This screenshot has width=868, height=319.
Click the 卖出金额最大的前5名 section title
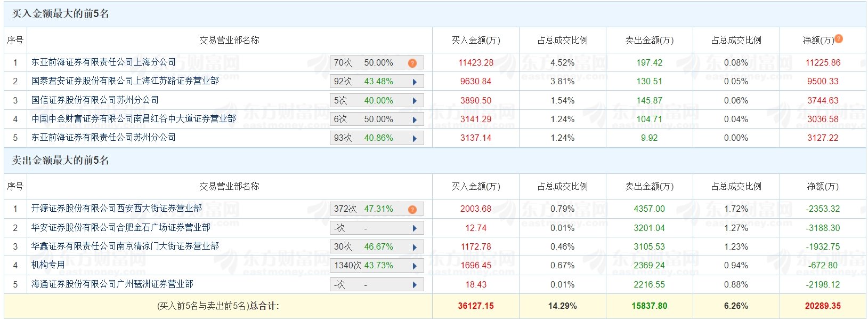(x=60, y=161)
